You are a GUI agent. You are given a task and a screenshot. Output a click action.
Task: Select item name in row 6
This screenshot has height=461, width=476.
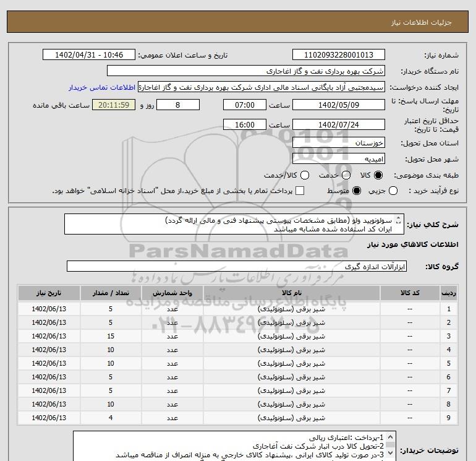pos(291,377)
